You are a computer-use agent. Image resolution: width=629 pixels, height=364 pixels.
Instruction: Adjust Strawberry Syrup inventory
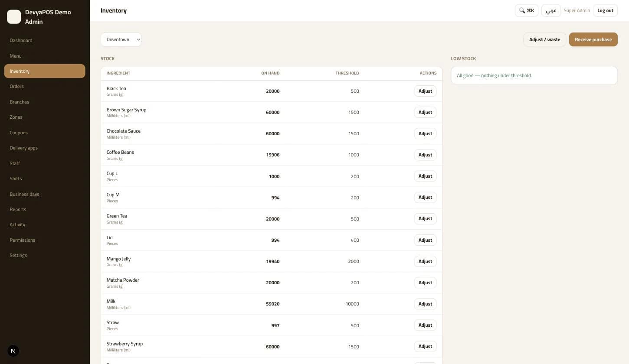[x=425, y=346]
